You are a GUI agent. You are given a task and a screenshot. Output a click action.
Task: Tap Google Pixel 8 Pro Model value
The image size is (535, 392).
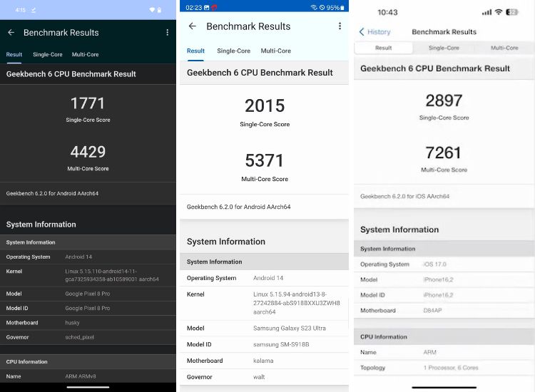(x=88, y=294)
